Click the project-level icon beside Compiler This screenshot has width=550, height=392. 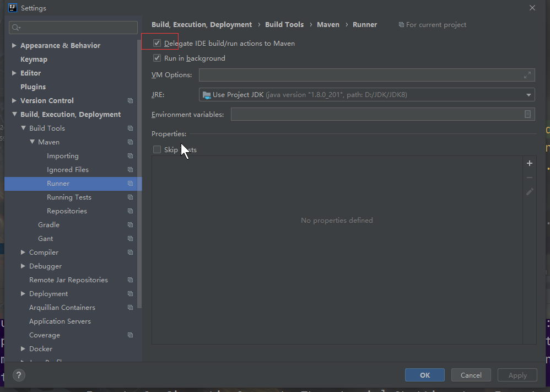[x=131, y=253]
